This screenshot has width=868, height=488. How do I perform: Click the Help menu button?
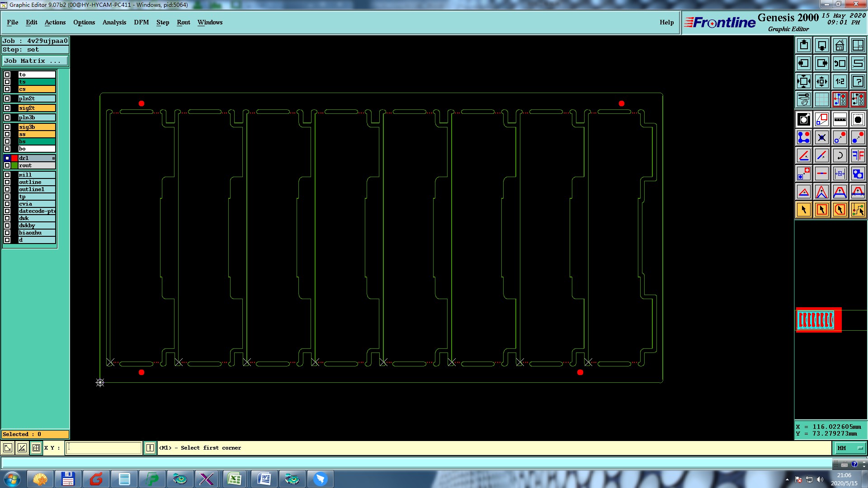coord(666,22)
